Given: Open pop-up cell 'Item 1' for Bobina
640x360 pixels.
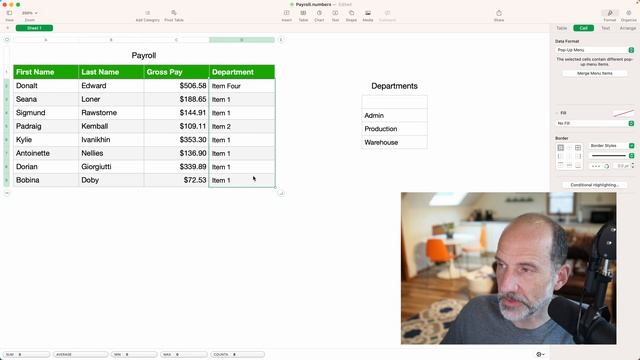Looking at the screenshot, I should 242,180.
